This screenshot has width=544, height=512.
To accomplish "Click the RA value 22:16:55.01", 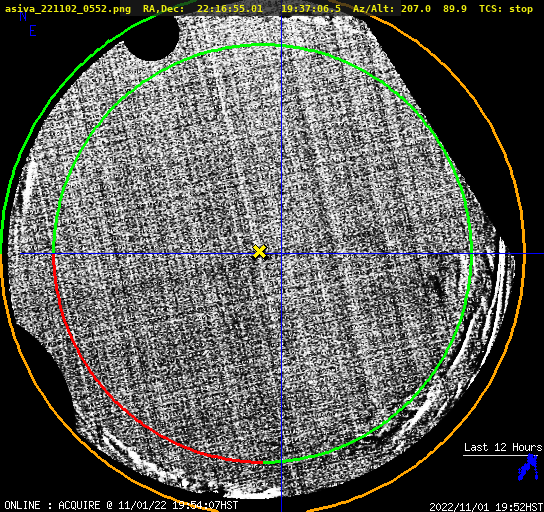I will [x=230, y=8].
